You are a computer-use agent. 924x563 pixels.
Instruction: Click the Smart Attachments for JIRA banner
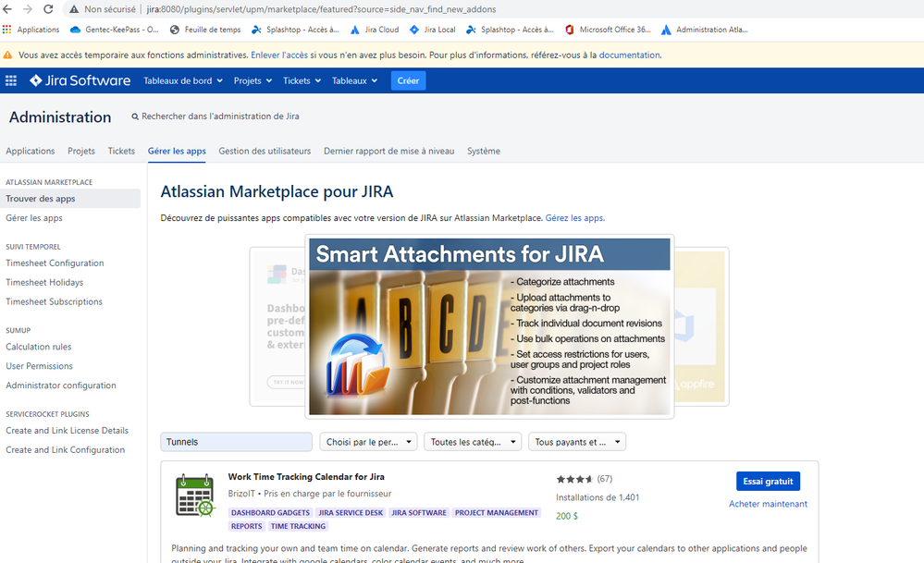point(489,326)
